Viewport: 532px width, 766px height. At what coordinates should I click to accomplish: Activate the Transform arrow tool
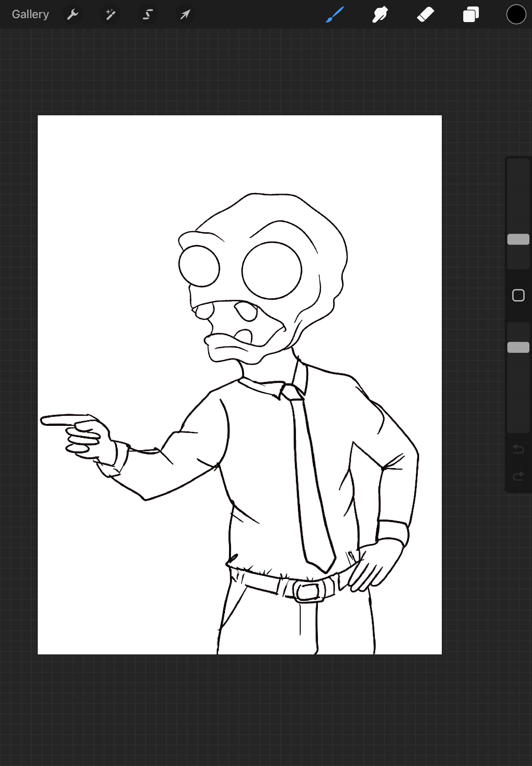(x=185, y=14)
